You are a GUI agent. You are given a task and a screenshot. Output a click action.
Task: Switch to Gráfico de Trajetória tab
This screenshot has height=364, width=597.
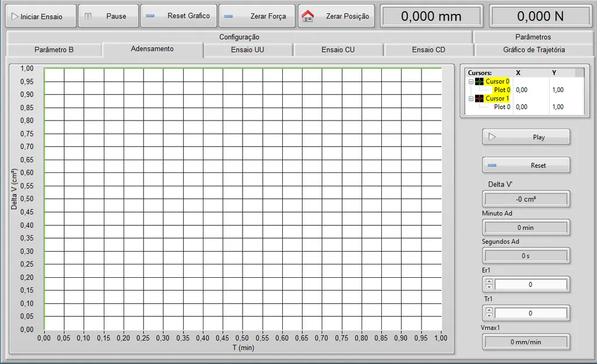[534, 50]
